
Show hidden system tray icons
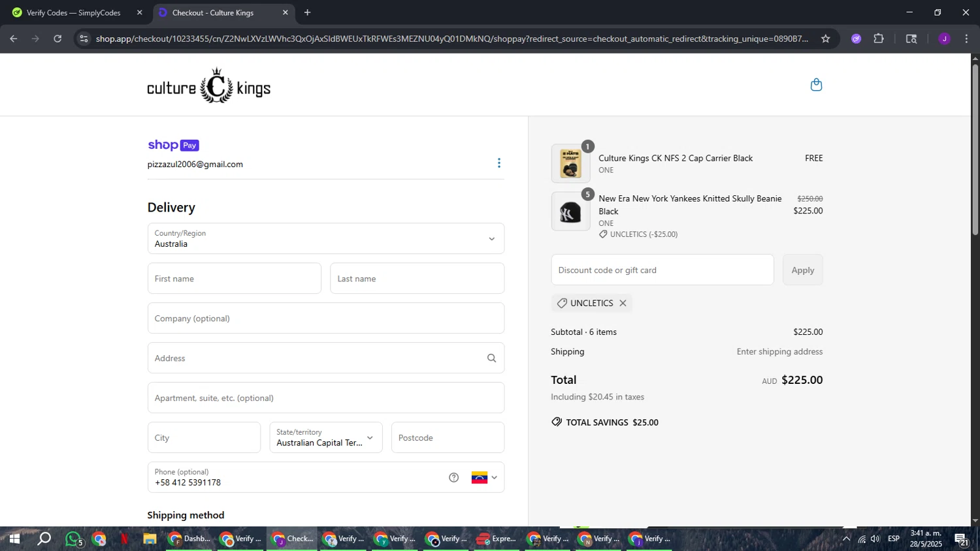[x=846, y=539]
